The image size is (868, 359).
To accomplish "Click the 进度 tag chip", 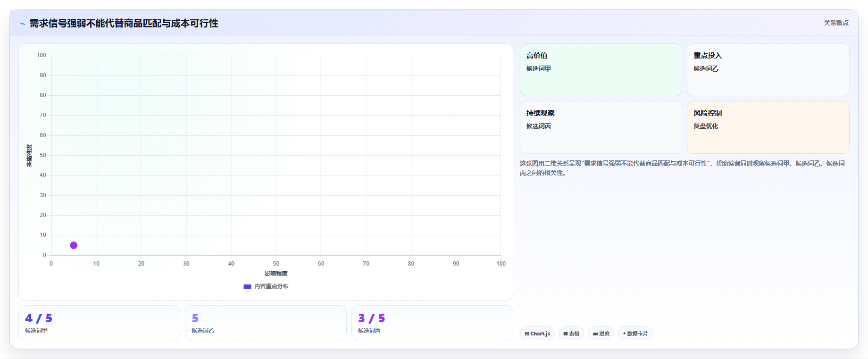I will click(x=601, y=334).
